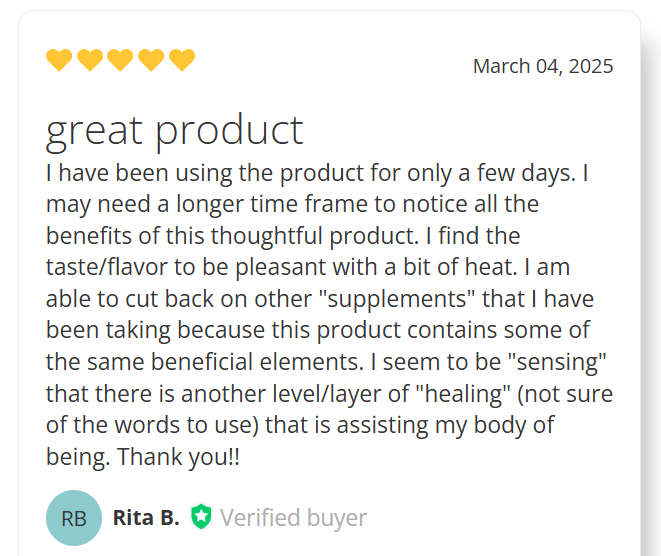Click the third yellow heart rating icon
This screenshot has width=661, height=556.
120,60
